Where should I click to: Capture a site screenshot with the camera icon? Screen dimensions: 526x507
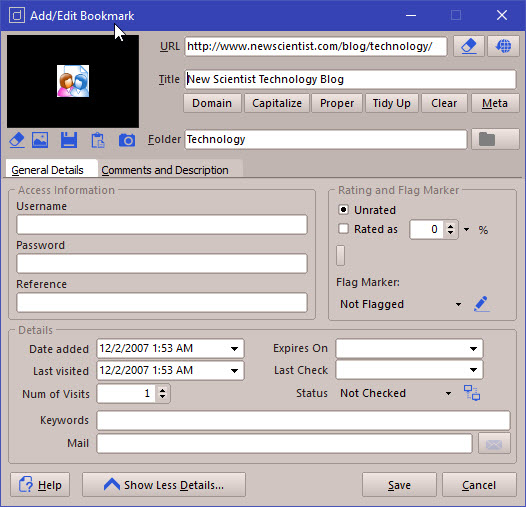(x=127, y=140)
